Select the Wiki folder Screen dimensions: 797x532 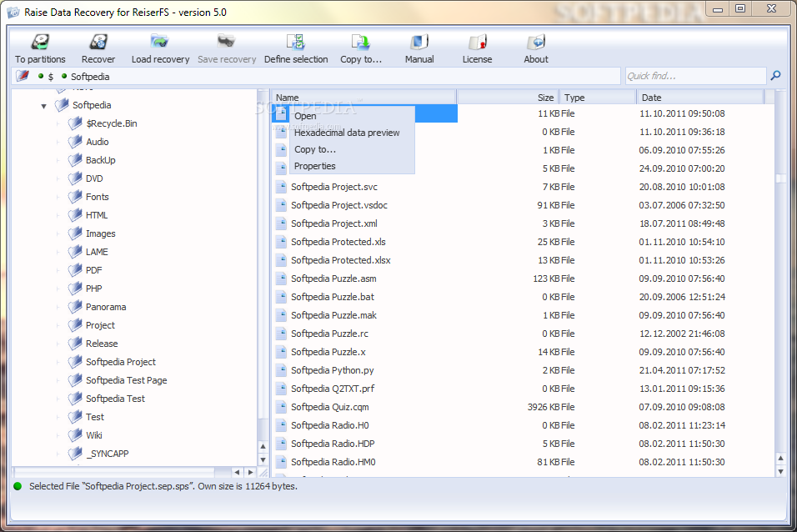[x=94, y=435]
